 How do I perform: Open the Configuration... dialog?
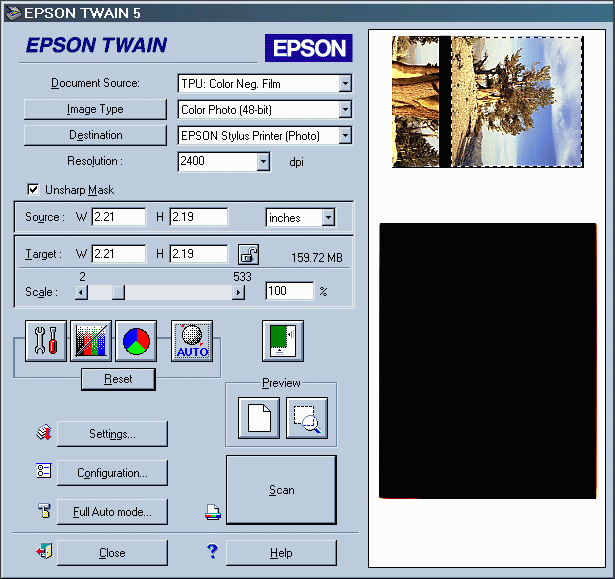(x=112, y=473)
